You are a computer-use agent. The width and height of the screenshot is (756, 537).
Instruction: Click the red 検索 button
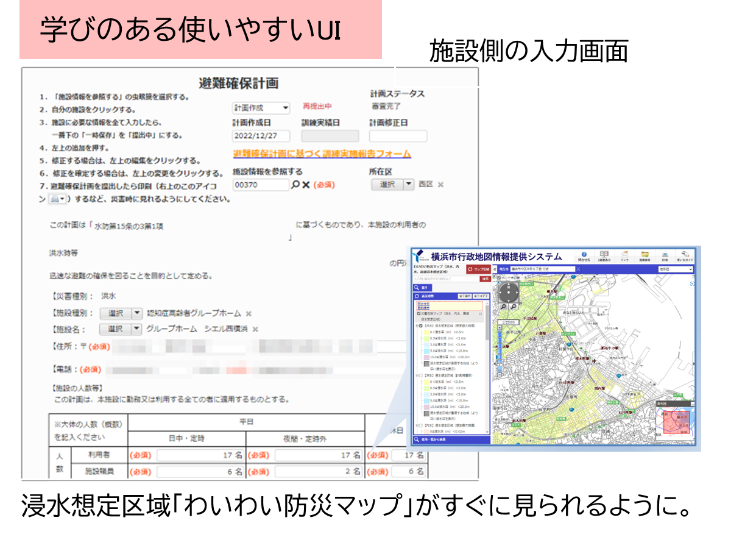[x=486, y=279]
